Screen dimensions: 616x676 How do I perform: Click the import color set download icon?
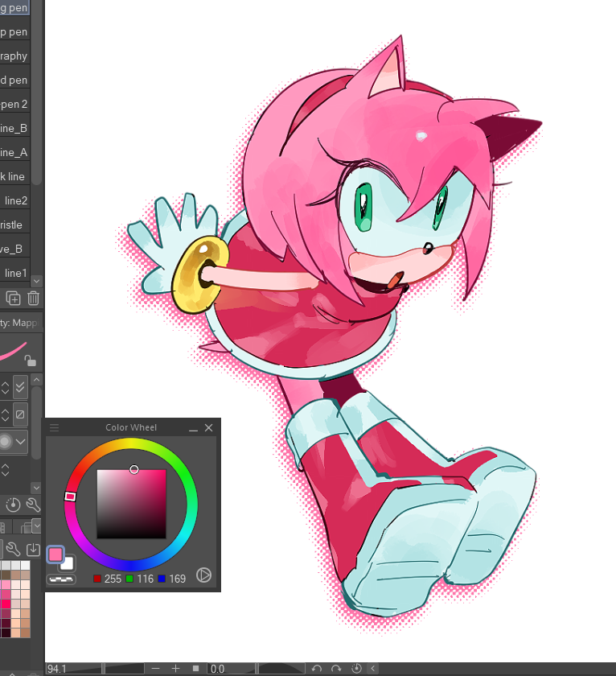[33, 549]
